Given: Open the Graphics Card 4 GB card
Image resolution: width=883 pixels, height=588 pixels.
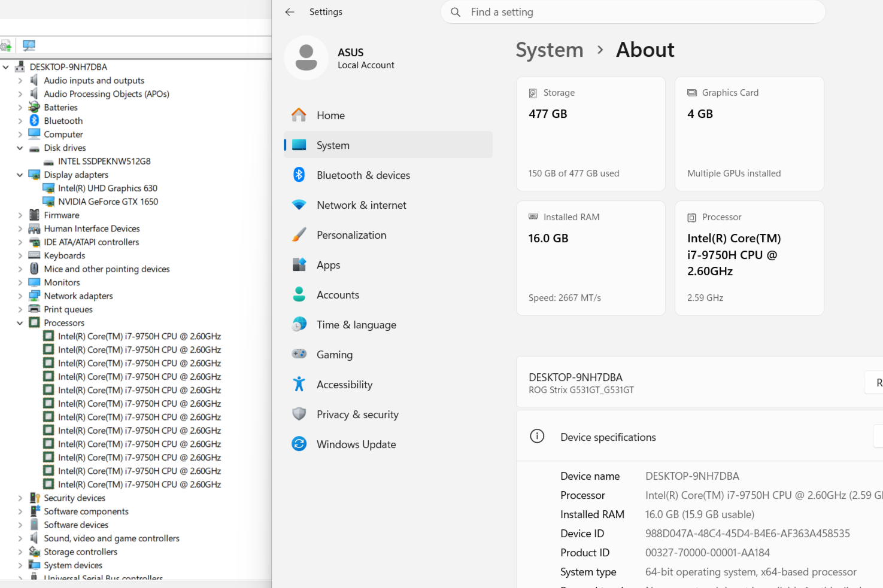Looking at the screenshot, I should (x=750, y=134).
